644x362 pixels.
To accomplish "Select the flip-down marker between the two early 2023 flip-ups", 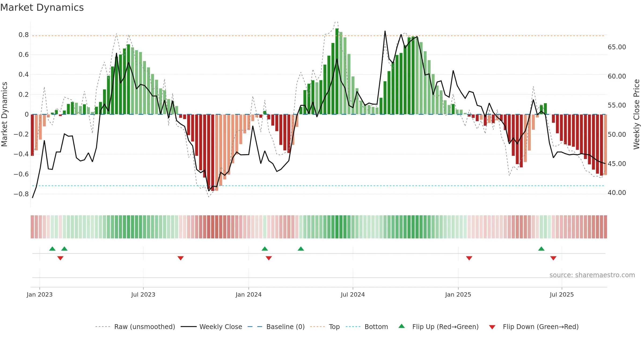I will coord(60,258).
